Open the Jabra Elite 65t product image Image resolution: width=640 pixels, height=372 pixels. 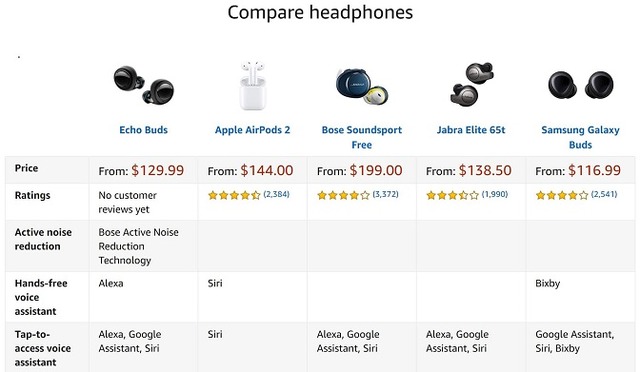tap(471, 85)
